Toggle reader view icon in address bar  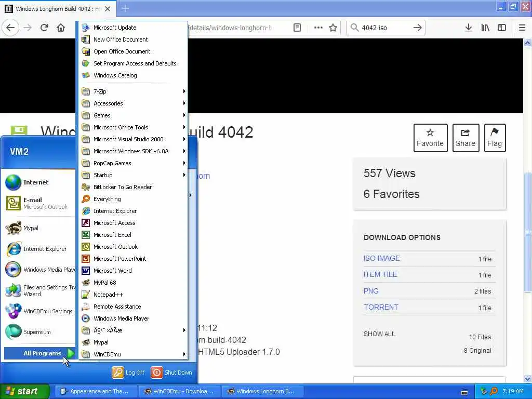(x=297, y=28)
